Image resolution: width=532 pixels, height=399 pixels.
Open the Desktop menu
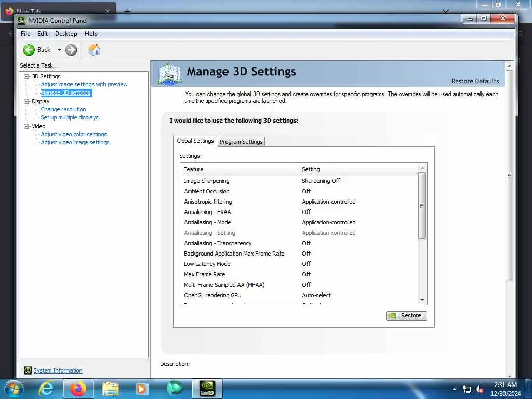(x=66, y=34)
